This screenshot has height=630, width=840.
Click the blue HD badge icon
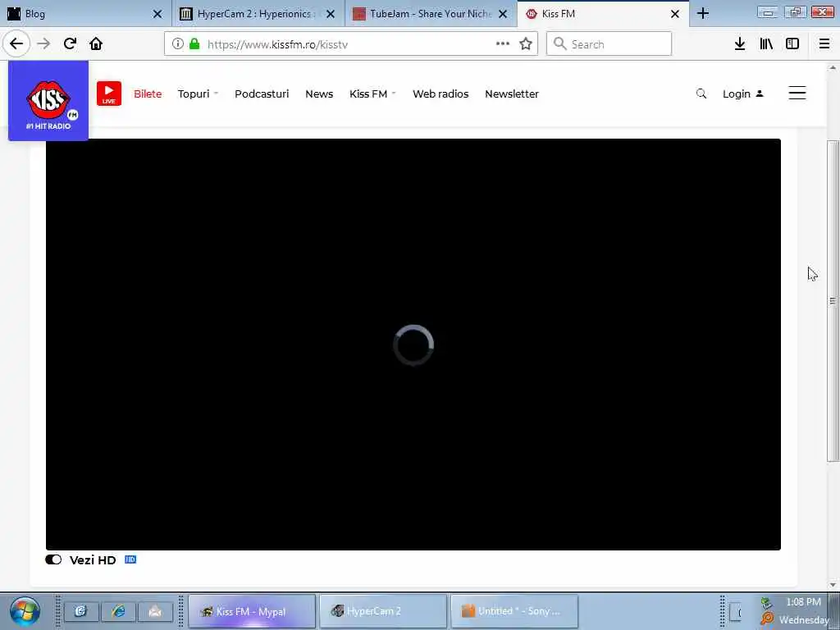click(x=130, y=559)
